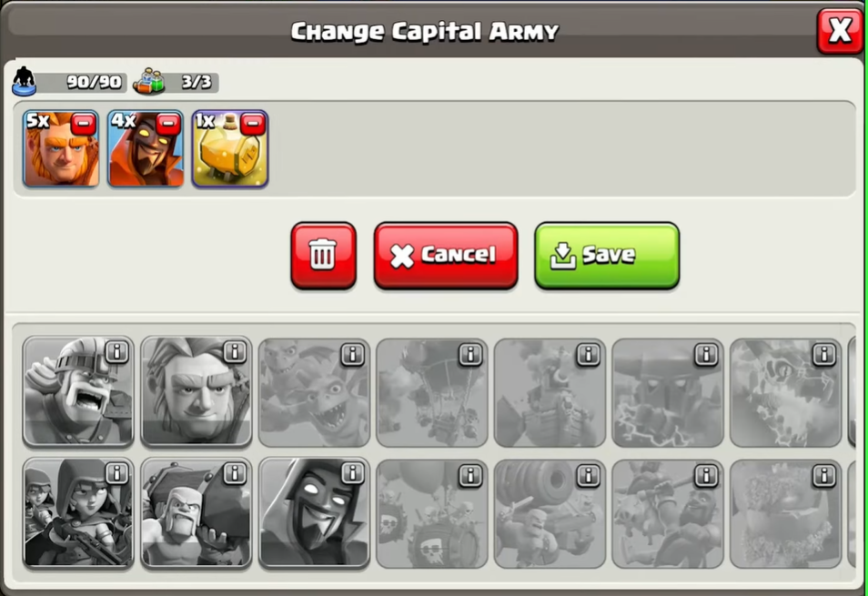Image resolution: width=868 pixels, height=596 pixels.
Task: Open info for Battle Ram troop
Action: [x=234, y=474]
